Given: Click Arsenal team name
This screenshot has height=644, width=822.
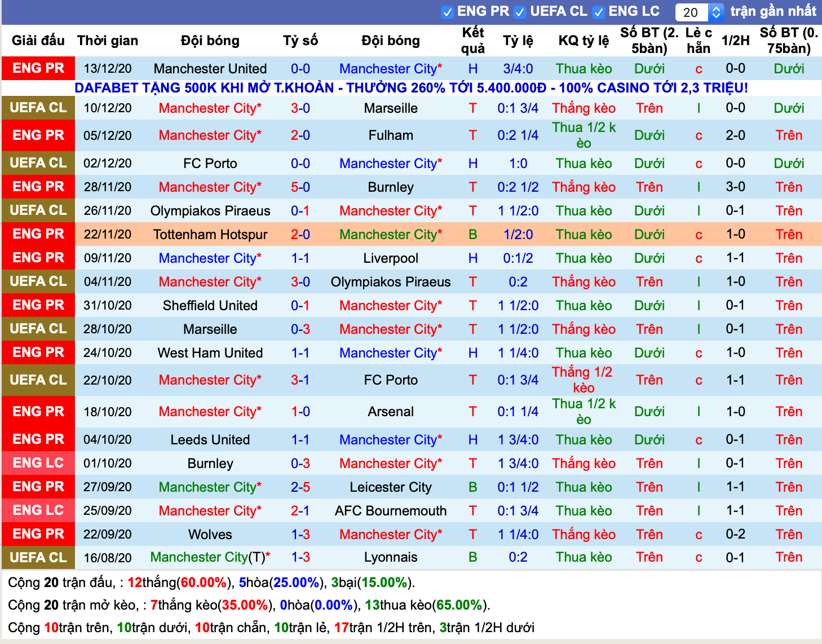Looking at the screenshot, I should coord(391,412).
